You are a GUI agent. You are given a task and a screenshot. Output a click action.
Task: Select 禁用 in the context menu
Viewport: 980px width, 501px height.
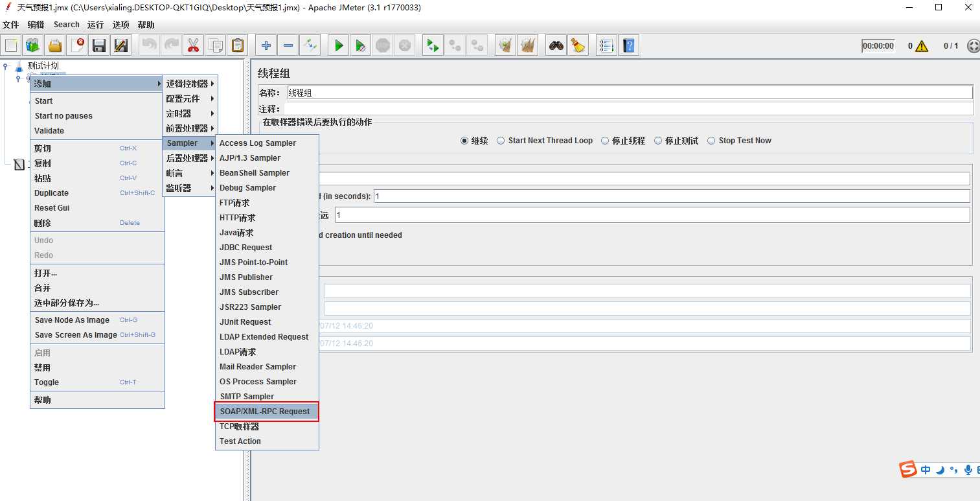(97, 367)
